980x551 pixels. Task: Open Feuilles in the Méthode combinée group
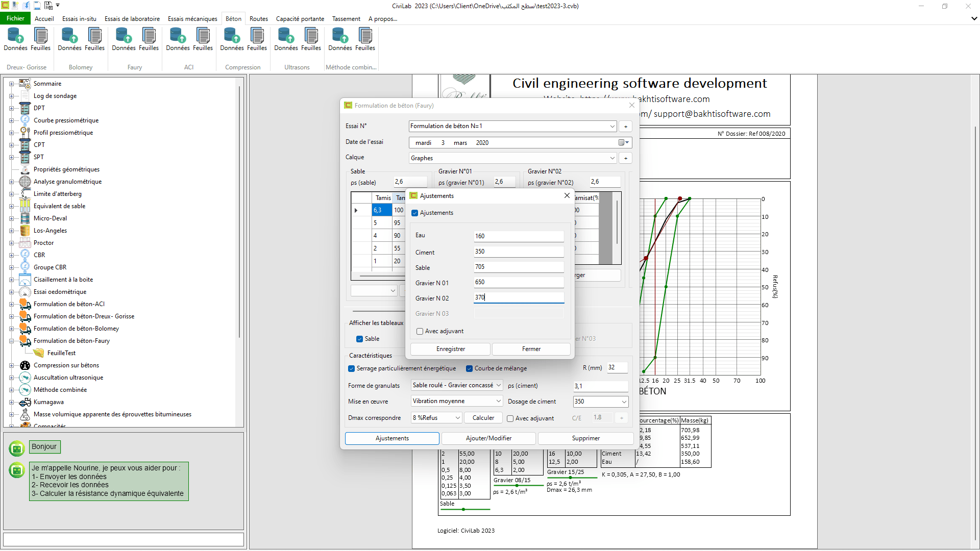[x=365, y=39]
